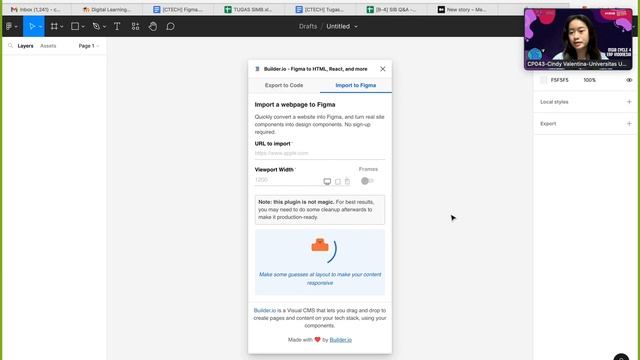The height and width of the screenshot is (360, 640).
Task: Expand the Pen tool dropdown arrow
Action: pos(104,27)
